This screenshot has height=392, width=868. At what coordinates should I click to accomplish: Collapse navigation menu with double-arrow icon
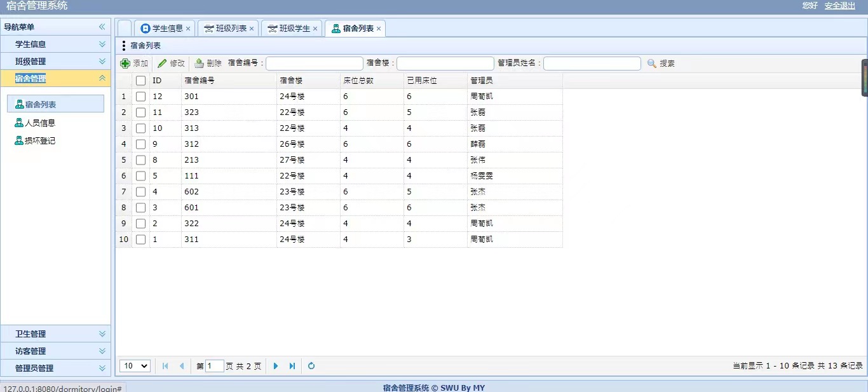click(x=102, y=27)
